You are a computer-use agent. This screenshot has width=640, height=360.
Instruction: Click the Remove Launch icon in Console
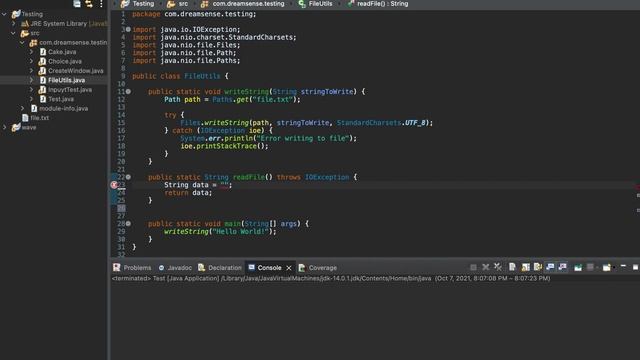485,267
